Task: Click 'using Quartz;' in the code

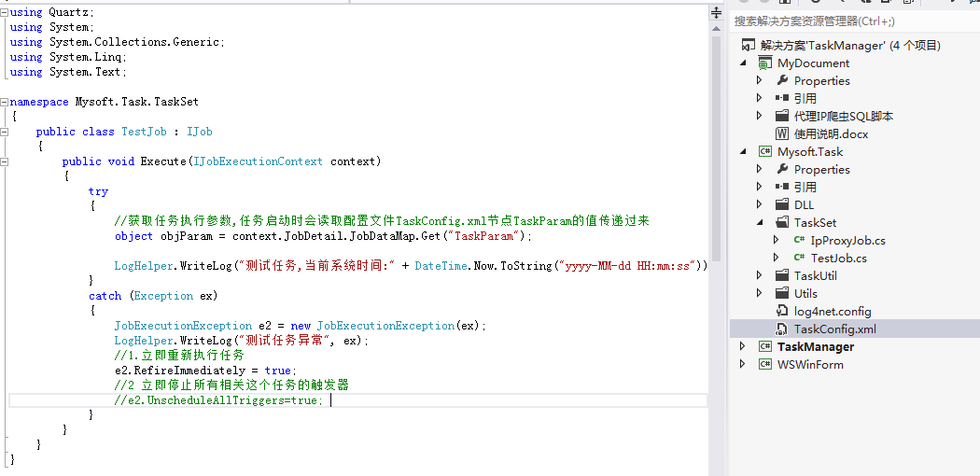Action: [53, 12]
